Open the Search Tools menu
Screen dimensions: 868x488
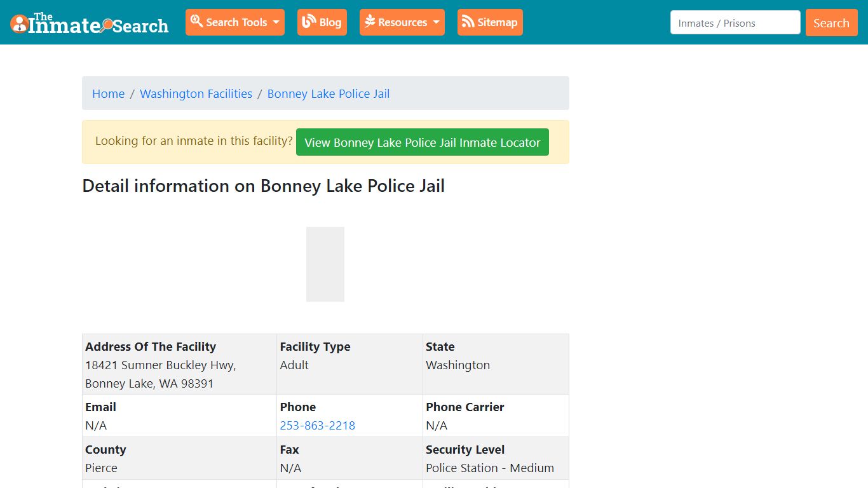click(x=235, y=22)
